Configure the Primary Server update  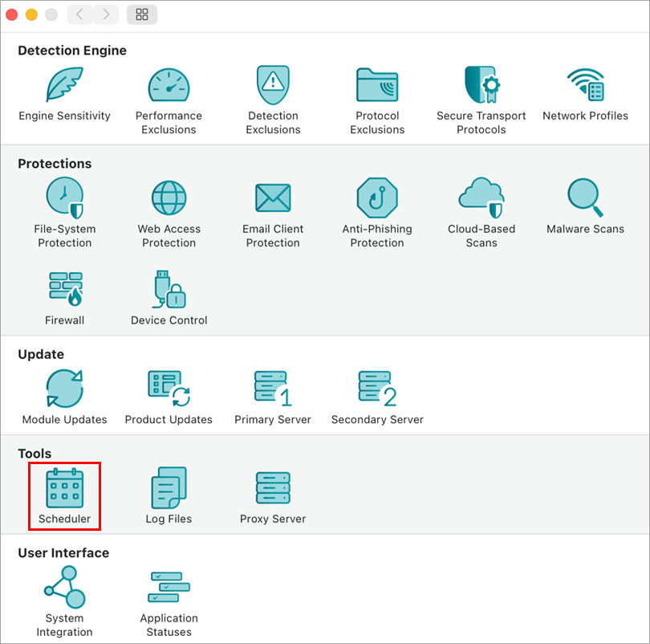[273, 389]
